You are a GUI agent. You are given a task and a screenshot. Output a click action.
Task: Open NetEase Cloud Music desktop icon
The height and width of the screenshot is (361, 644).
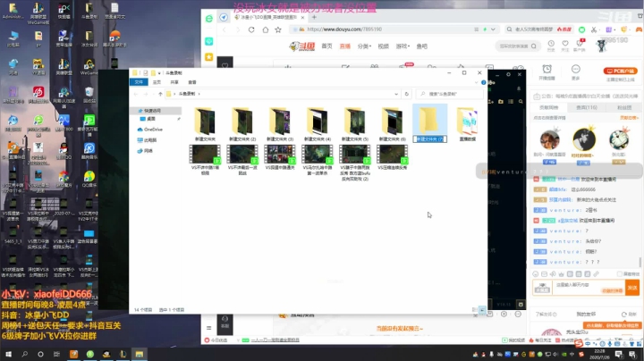(38, 96)
